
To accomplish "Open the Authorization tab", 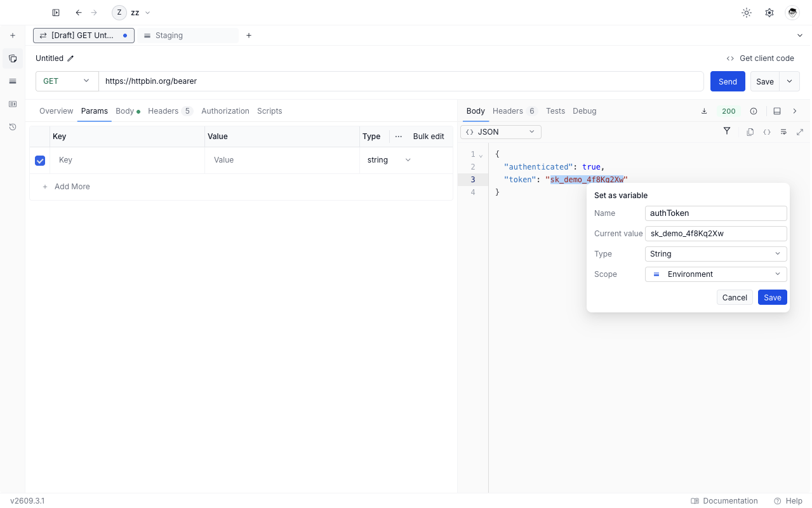I will point(225,111).
